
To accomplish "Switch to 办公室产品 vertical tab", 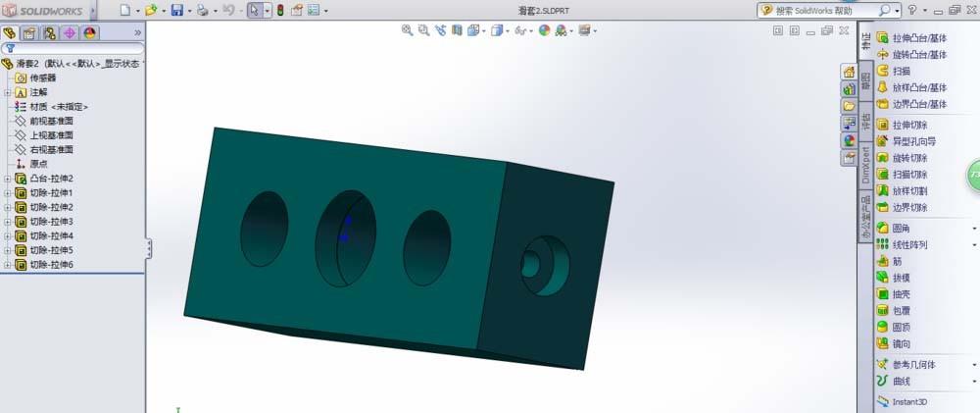I will 865,216.
